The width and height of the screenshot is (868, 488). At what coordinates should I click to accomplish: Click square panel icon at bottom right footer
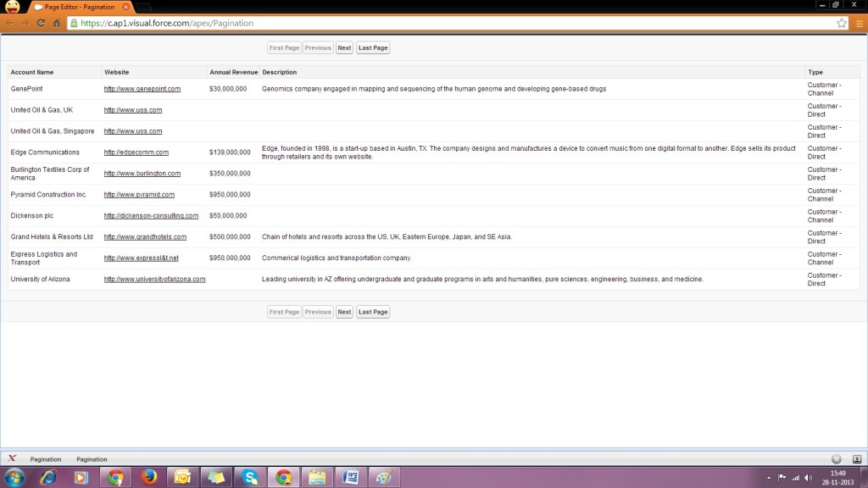[857, 459]
